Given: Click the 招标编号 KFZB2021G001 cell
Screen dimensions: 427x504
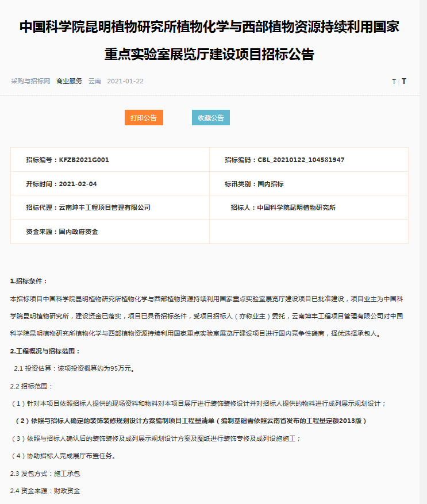Looking at the screenshot, I should tap(67, 160).
